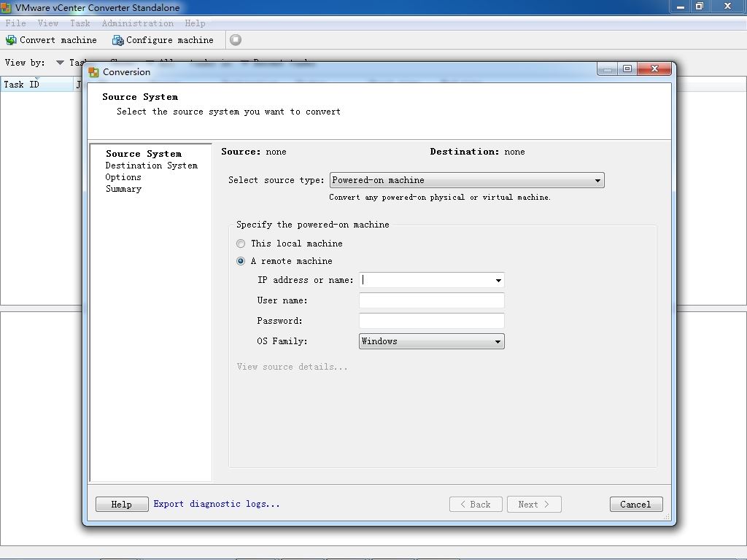Open the View menu
Image resolution: width=747 pixels, height=560 pixels.
(47, 23)
